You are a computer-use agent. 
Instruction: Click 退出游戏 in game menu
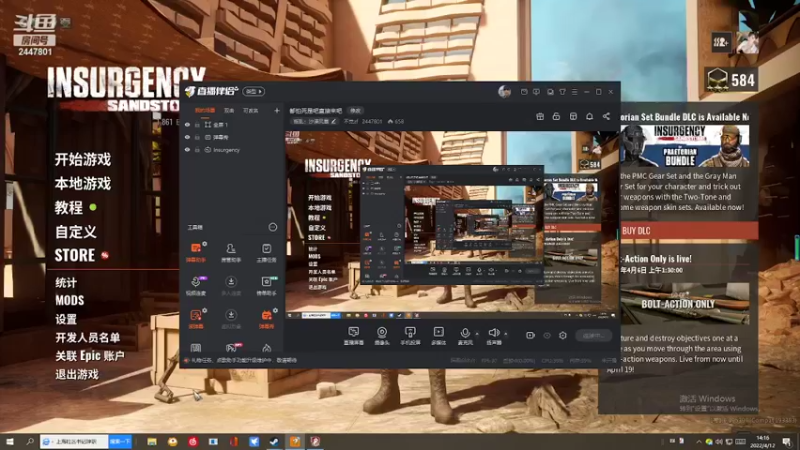coord(77,374)
